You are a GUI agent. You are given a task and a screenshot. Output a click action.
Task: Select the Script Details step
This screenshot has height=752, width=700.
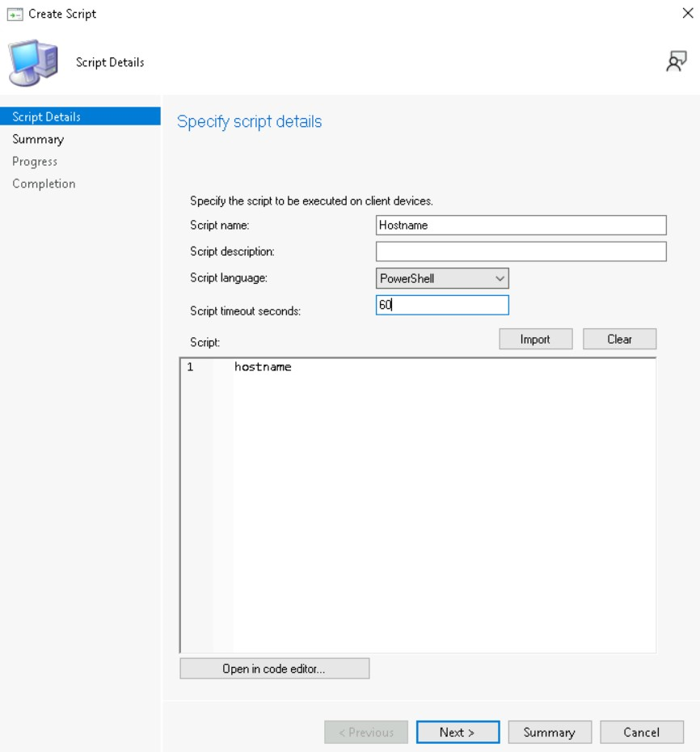tap(80, 116)
